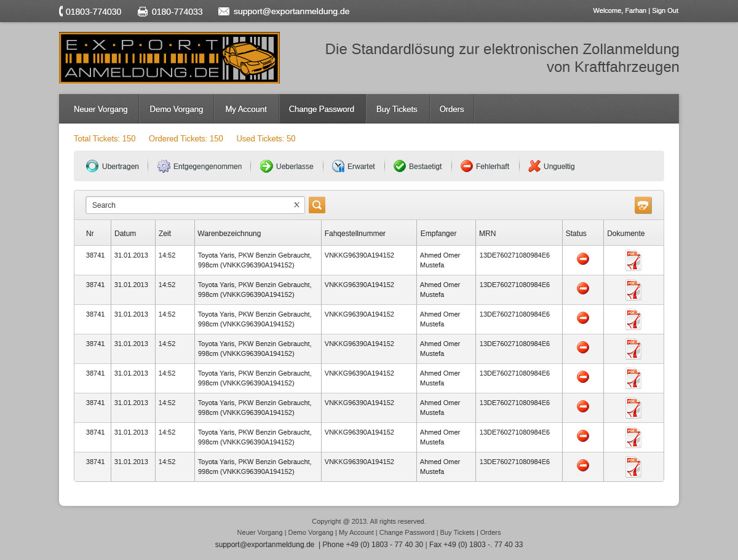Viewport: 738px width, 560px height.
Task: Click the orange print icon button
Action: pos(643,205)
